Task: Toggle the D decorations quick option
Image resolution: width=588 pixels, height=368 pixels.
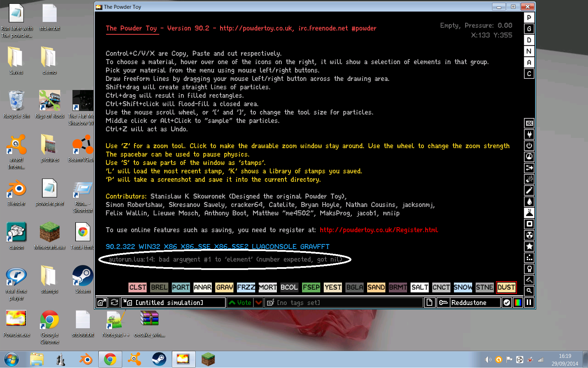Action: point(529,40)
